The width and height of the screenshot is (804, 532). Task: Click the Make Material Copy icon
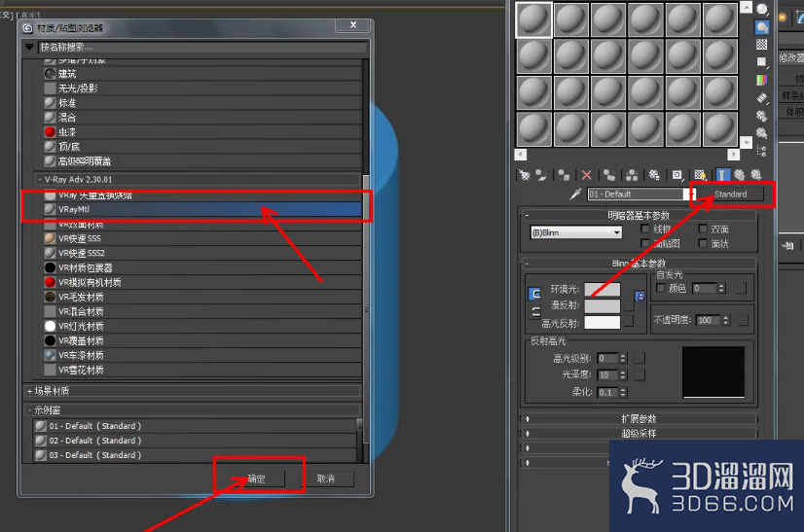(609, 175)
